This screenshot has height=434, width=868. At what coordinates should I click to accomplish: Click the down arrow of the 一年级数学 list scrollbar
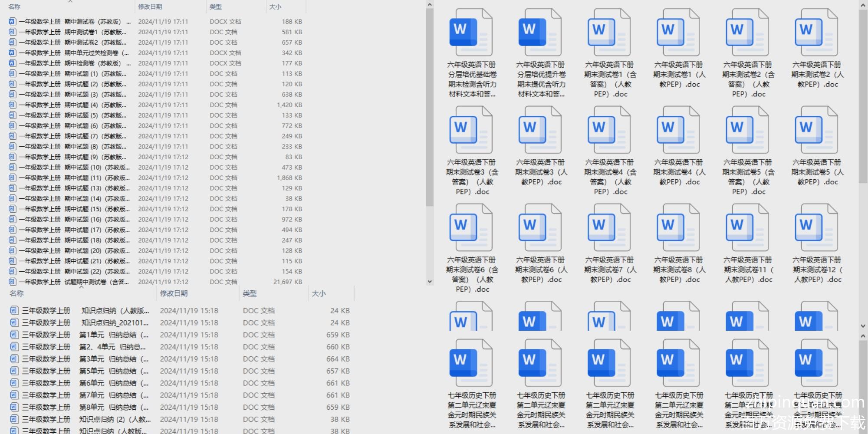pos(430,281)
